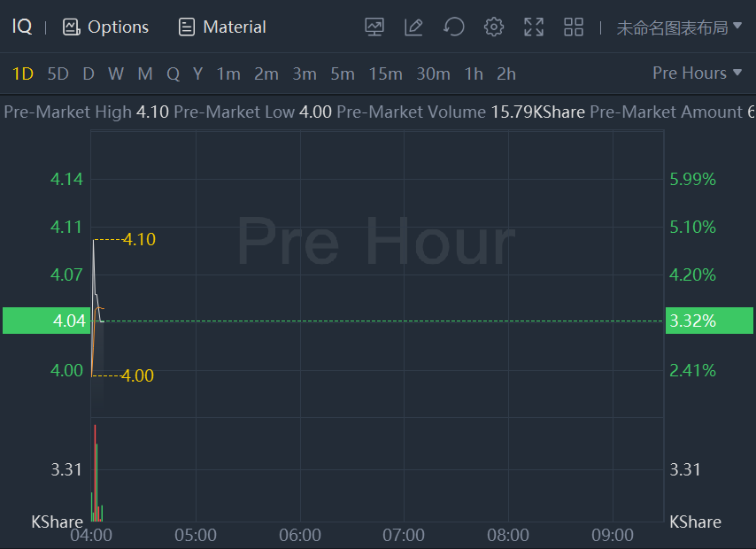Open the chart indicators monitor icon
The width and height of the screenshot is (756, 549).
pyautogui.click(x=374, y=27)
